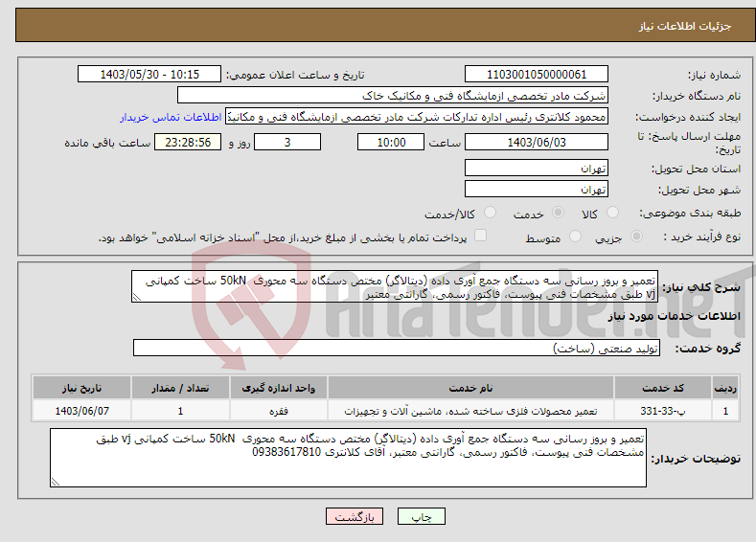
Task: Click the شهر محل تحویل field تهران
Action: [x=537, y=189]
